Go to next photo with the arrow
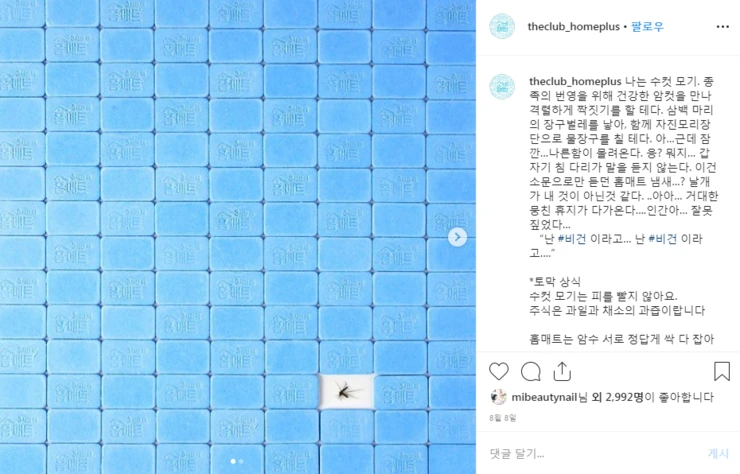740x474 pixels. click(x=457, y=237)
